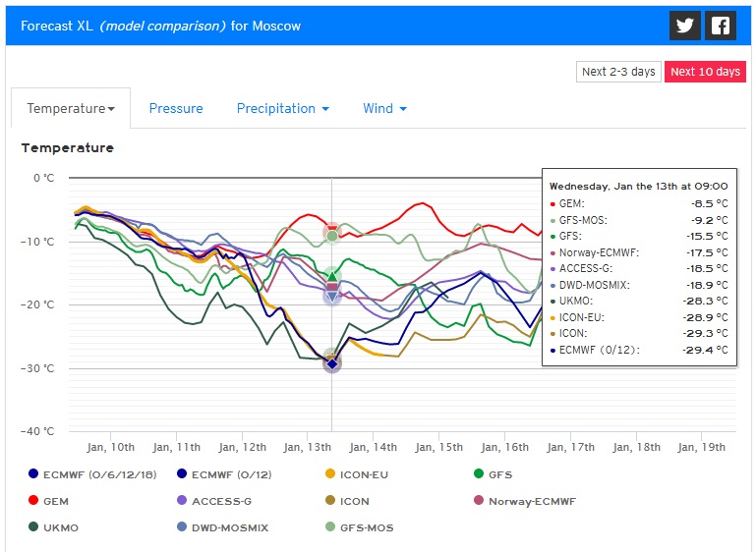Toggle GEM series in legend

(48, 501)
